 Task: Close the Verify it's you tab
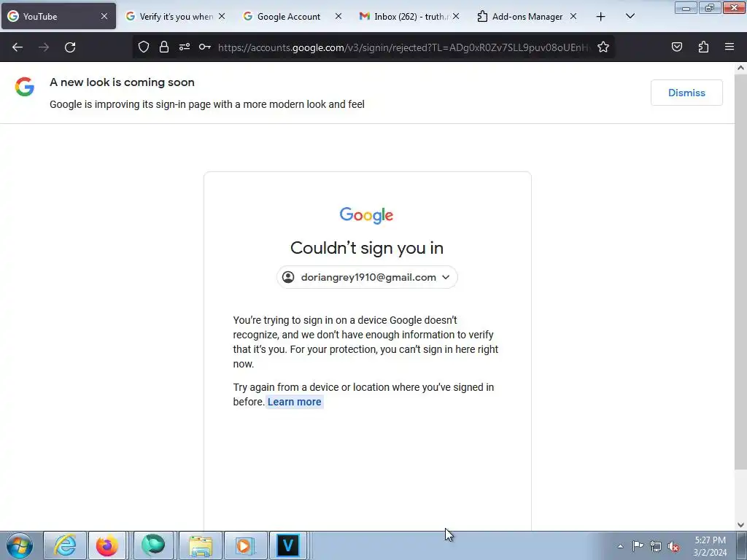[x=222, y=16]
